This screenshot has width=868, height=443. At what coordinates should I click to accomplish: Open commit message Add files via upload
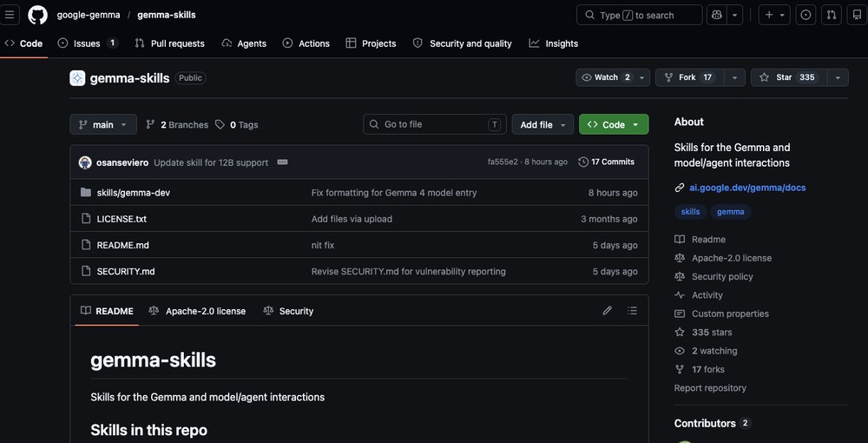click(352, 219)
